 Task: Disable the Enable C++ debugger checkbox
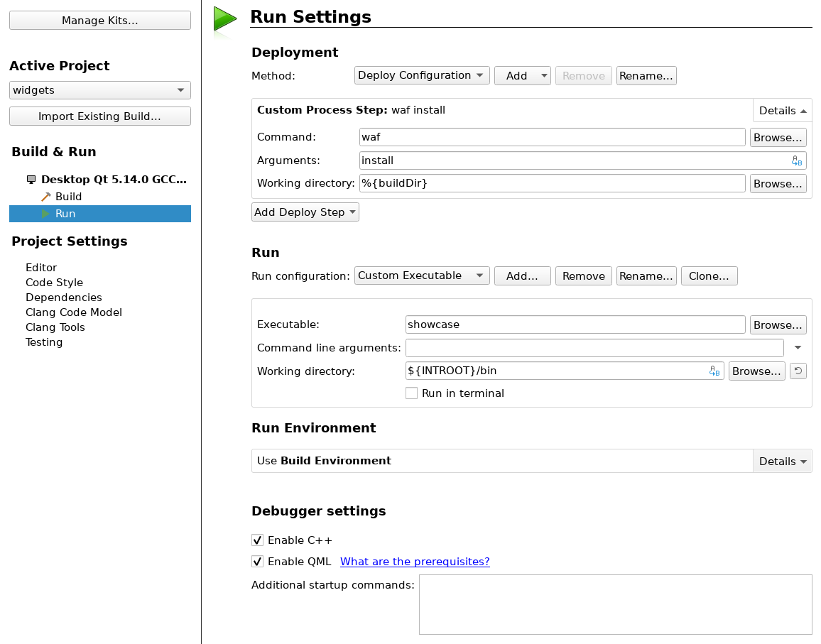(x=258, y=540)
